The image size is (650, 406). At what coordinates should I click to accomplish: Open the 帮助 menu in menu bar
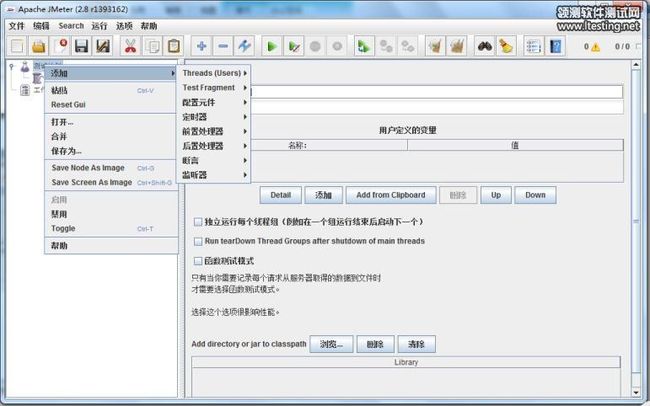[149, 26]
